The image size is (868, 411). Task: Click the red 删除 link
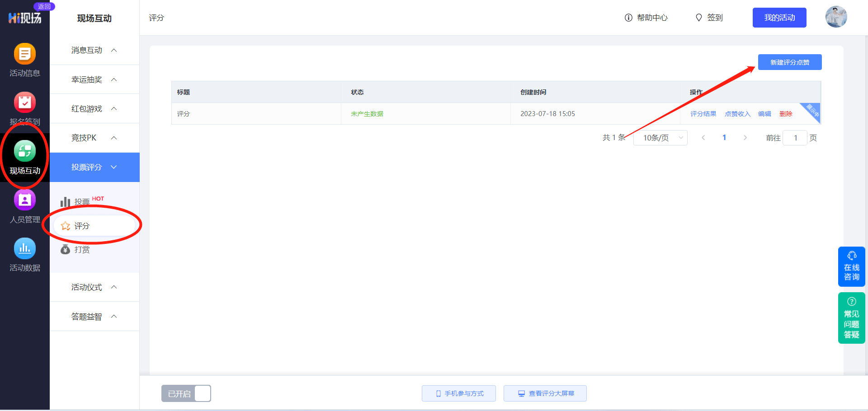pyautogui.click(x=786, y=114)
